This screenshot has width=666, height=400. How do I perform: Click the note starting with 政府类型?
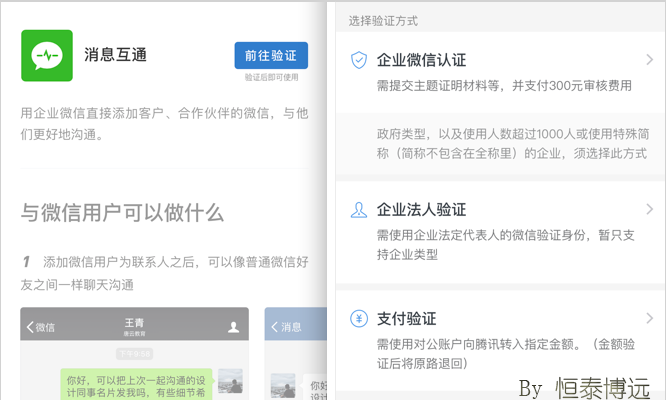coord(512,144)
